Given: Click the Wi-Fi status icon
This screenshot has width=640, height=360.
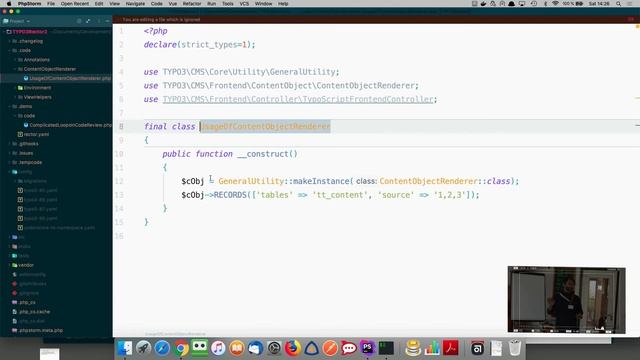Looking at the screenshot, I should (555, 4).
